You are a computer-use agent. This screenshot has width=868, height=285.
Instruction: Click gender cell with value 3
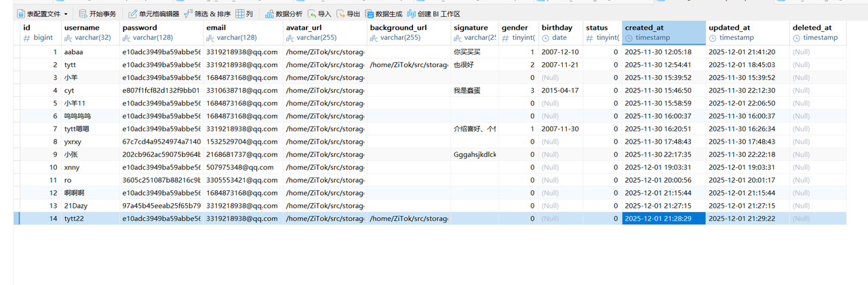(x=518, y=91)
